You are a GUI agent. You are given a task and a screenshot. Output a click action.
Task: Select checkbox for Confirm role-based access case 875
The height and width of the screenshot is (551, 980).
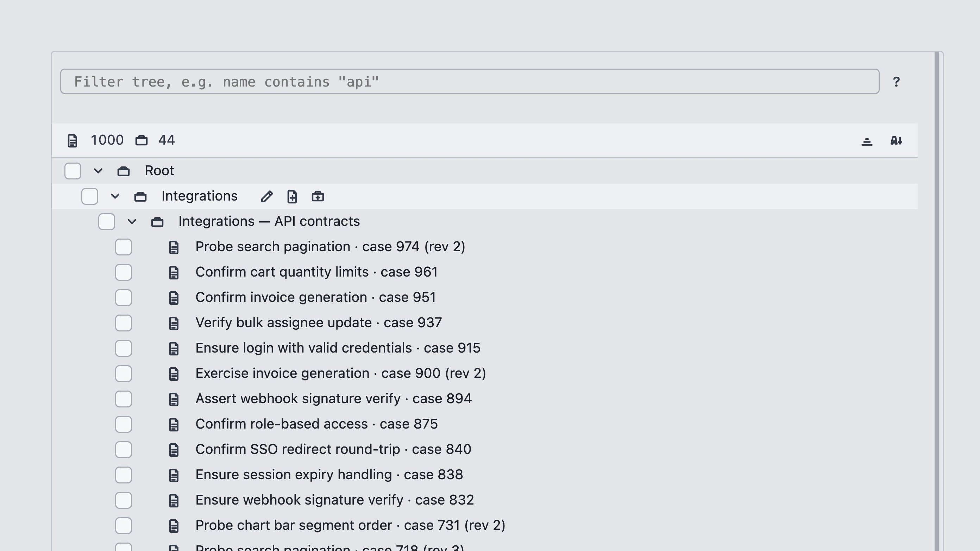coord(124,424)
